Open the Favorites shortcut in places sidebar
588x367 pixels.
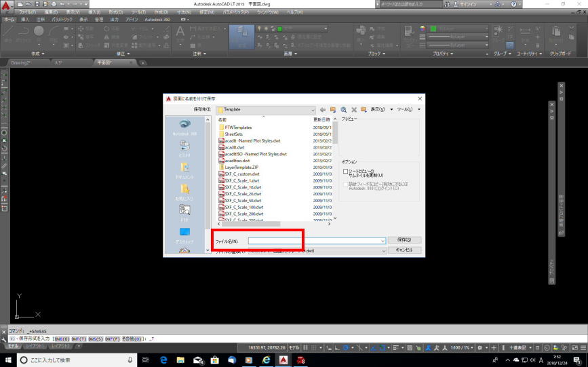click(x=184, y=192)
